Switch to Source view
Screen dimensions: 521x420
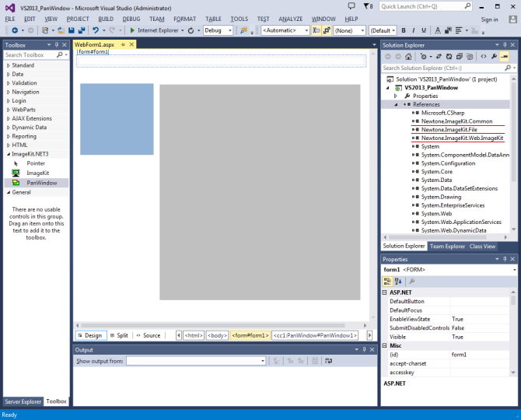coord(149,335)
